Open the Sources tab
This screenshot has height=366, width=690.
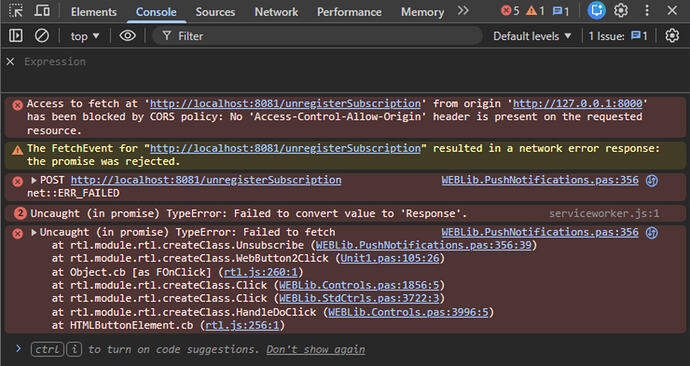pos(215,12)
